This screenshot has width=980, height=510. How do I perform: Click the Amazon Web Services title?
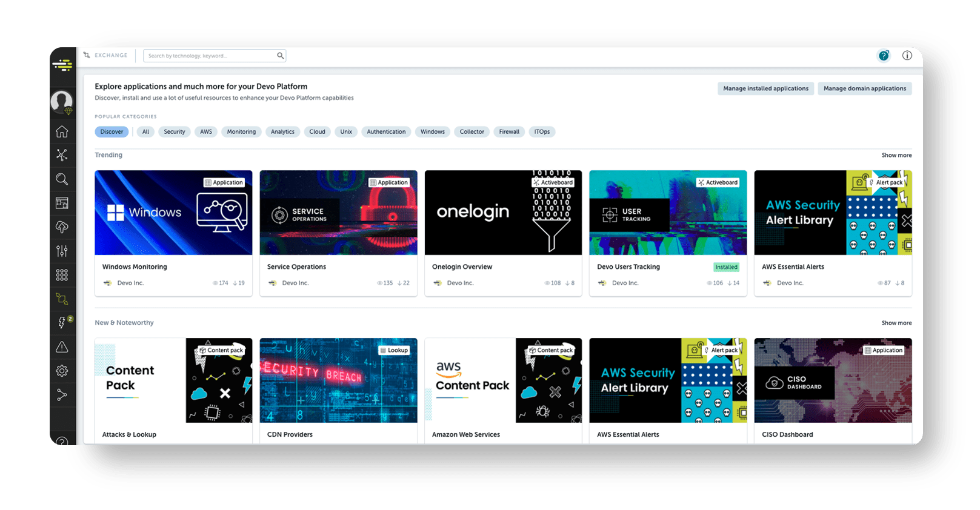(x=466, y=435)
